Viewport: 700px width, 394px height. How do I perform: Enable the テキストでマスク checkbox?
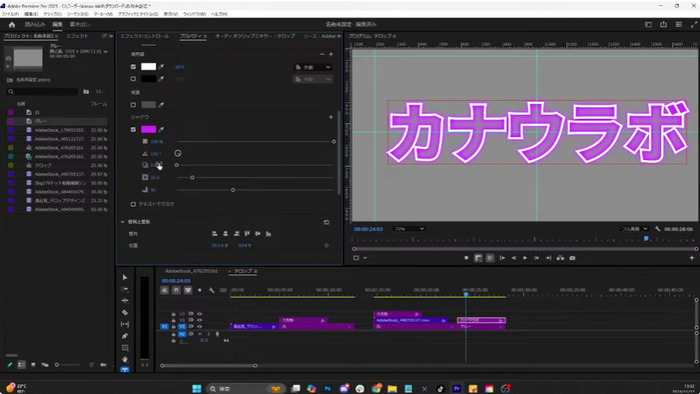133,204
